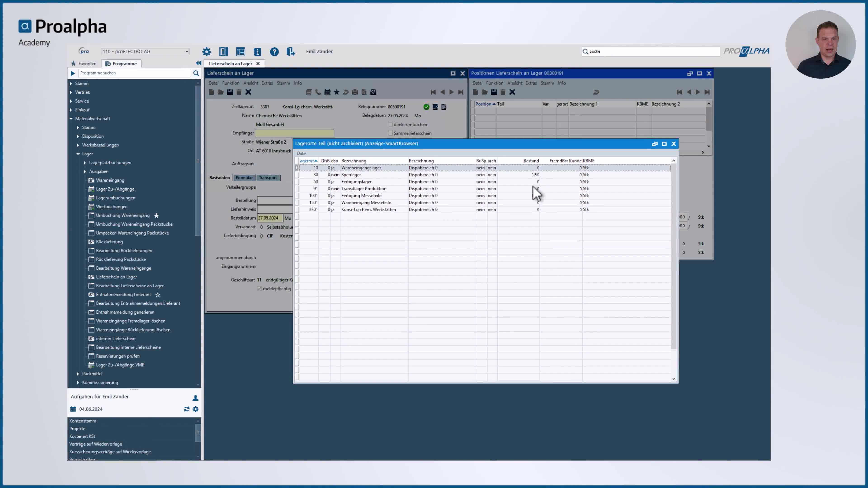868x488 pixels.
Task: Expand the Disposition tree node
Action: [78, 136]
